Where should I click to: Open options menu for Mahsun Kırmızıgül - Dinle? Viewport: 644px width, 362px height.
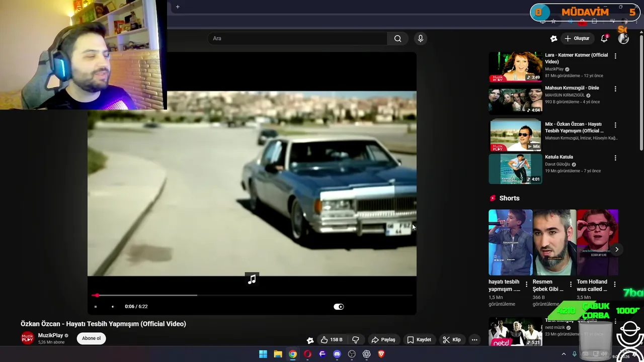(615, 88)
